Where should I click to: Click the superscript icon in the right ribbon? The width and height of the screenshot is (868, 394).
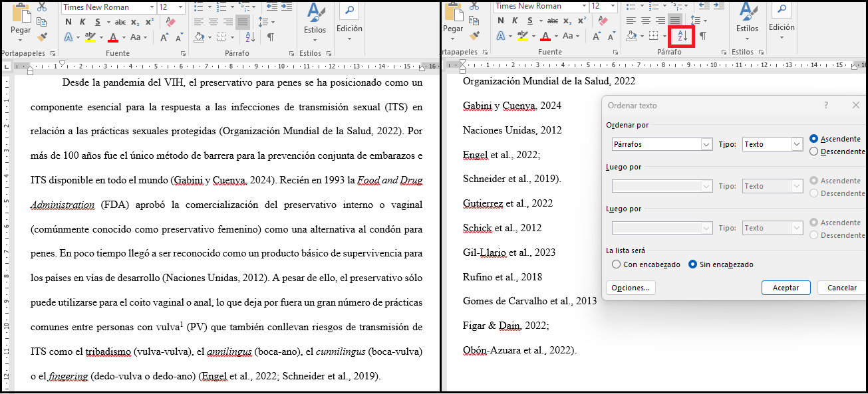click(x=582, y=21)
